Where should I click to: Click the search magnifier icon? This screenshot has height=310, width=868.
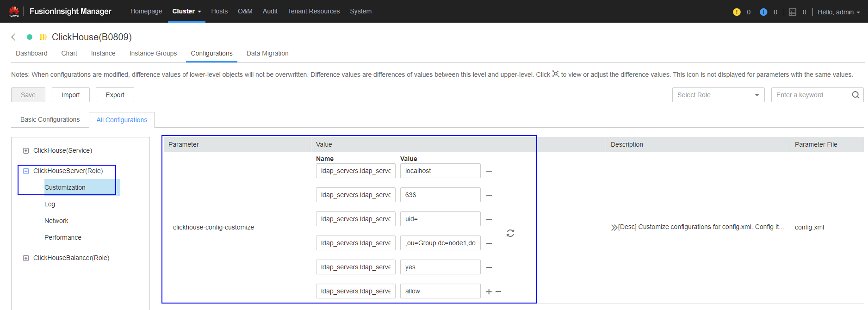856,95
